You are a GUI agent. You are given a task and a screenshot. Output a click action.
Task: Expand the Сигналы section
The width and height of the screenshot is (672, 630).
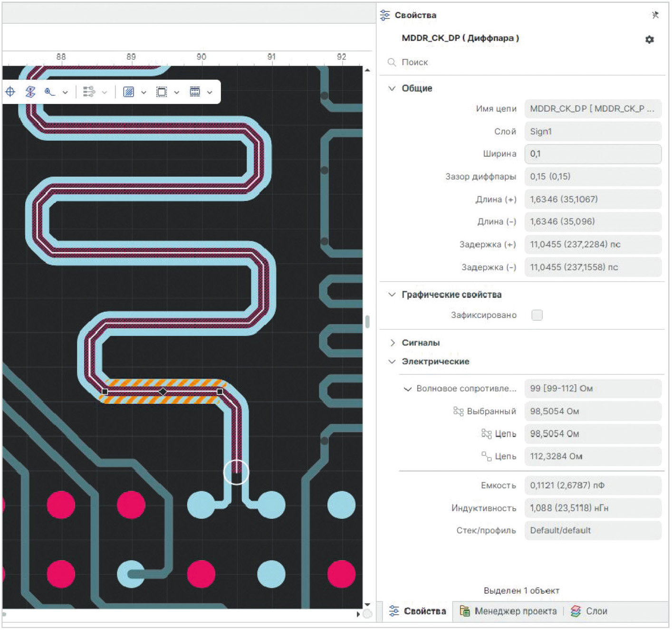[x=392, y=343]
